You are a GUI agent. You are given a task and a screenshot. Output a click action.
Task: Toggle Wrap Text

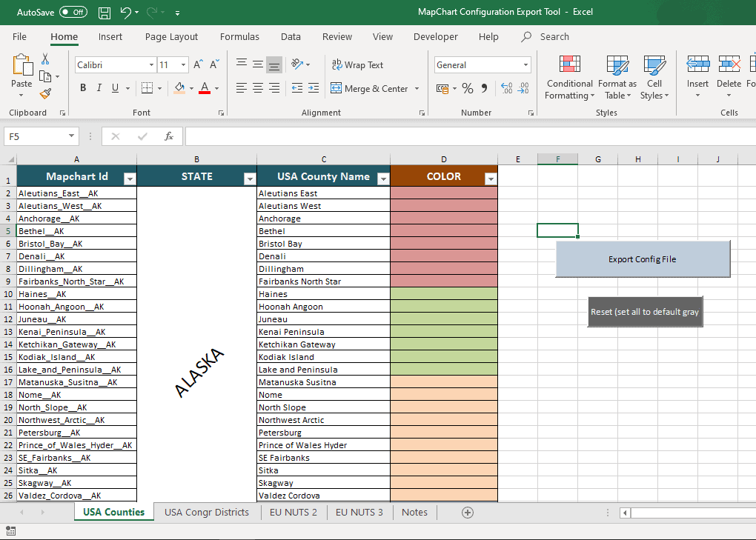(x=357, y=64)
